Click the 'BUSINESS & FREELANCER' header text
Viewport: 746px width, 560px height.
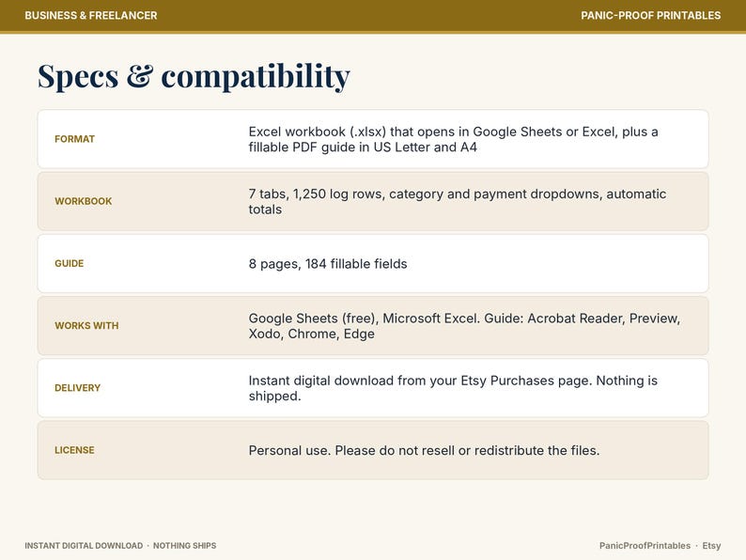pos(91,15)
